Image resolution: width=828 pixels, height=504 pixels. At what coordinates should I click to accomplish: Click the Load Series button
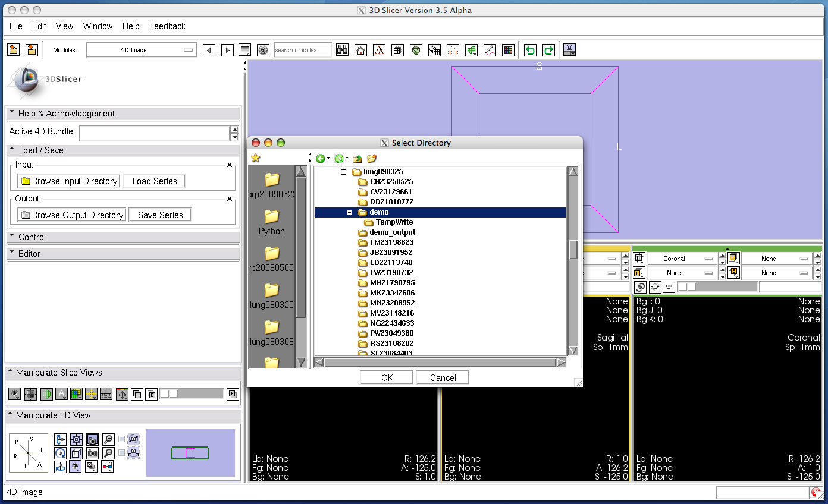tap(154, 181)
